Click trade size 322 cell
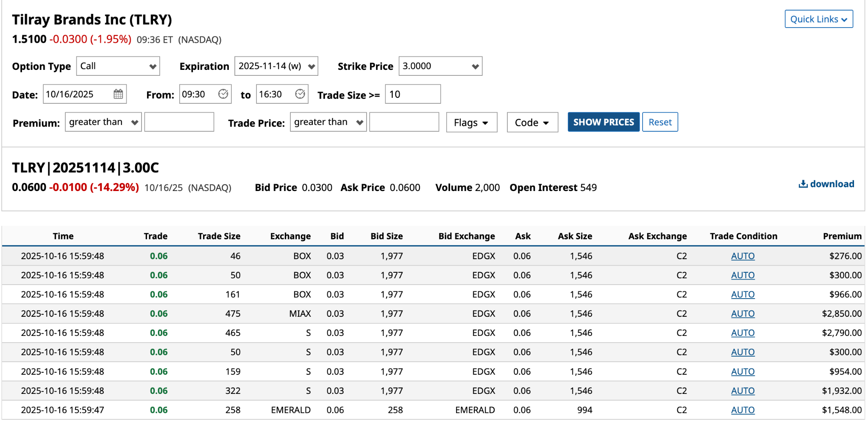 [x=233, y=391]
